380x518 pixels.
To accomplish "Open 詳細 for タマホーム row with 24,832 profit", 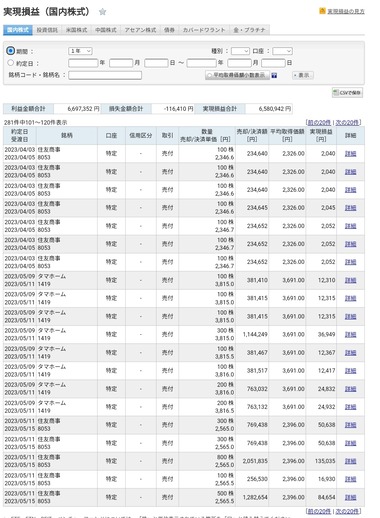I will point(350,389).
